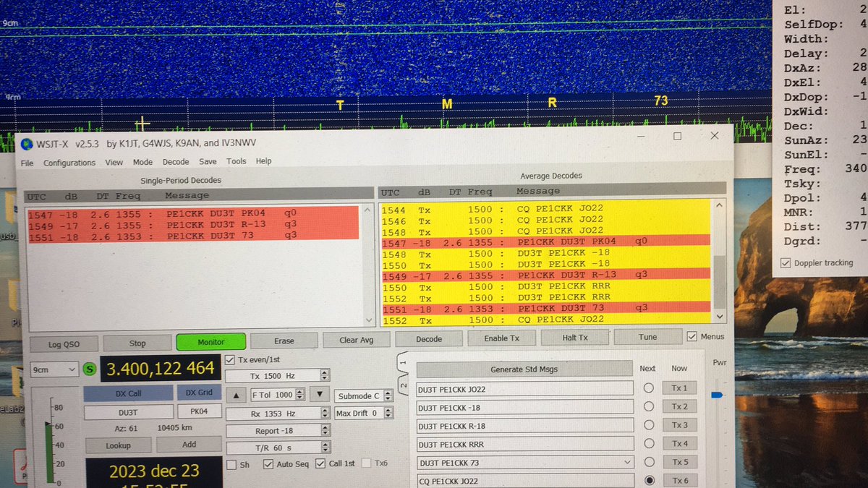This screenshot has width=868, height=488.
Task: Open the Mode menu
Action: [x=142, y=161]
